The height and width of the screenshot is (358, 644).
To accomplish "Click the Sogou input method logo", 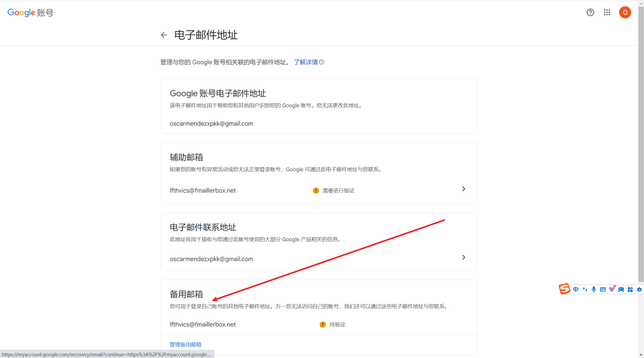I will click(x=565, y=289).
